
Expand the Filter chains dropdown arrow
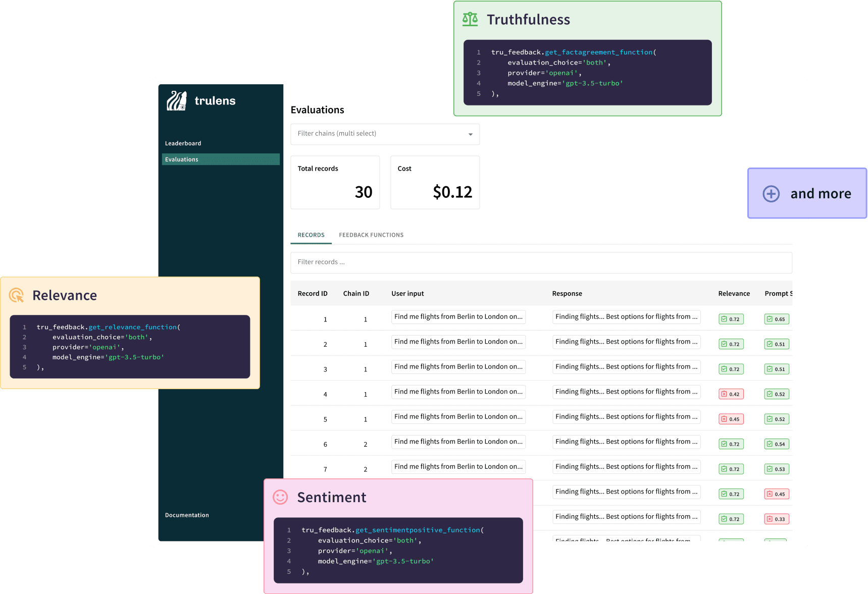(470, 134)
